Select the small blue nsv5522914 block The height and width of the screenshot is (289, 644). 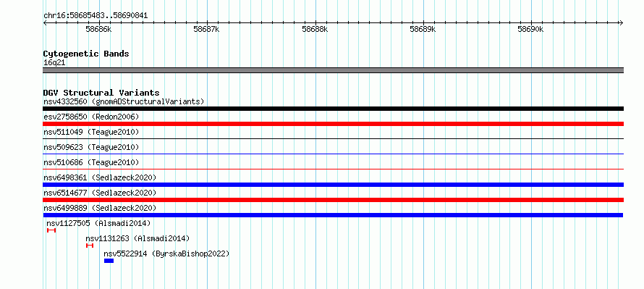point(109,261)
